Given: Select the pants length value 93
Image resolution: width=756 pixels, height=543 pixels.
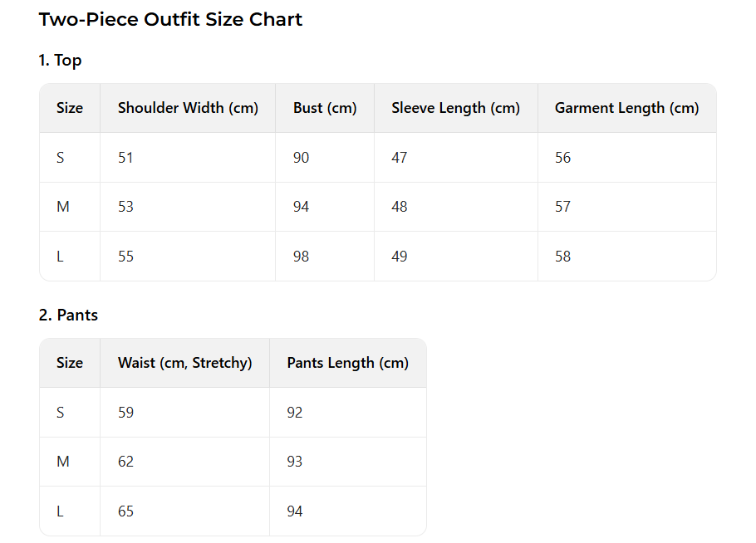Looking at the screenshot, I should pos(295,462).
